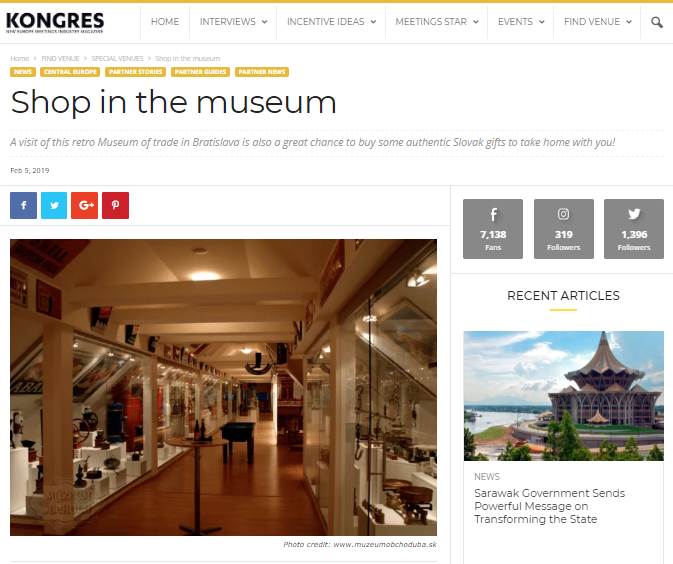Expand the Incentive Ideas dropdown
The image size is (673, 564).
331,22
